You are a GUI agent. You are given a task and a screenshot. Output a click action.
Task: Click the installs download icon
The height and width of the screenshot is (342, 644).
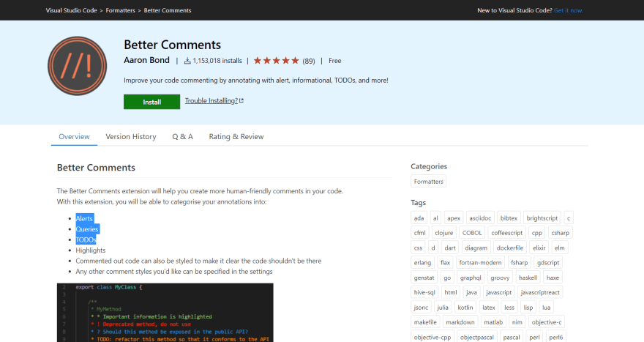pos(187,61)
